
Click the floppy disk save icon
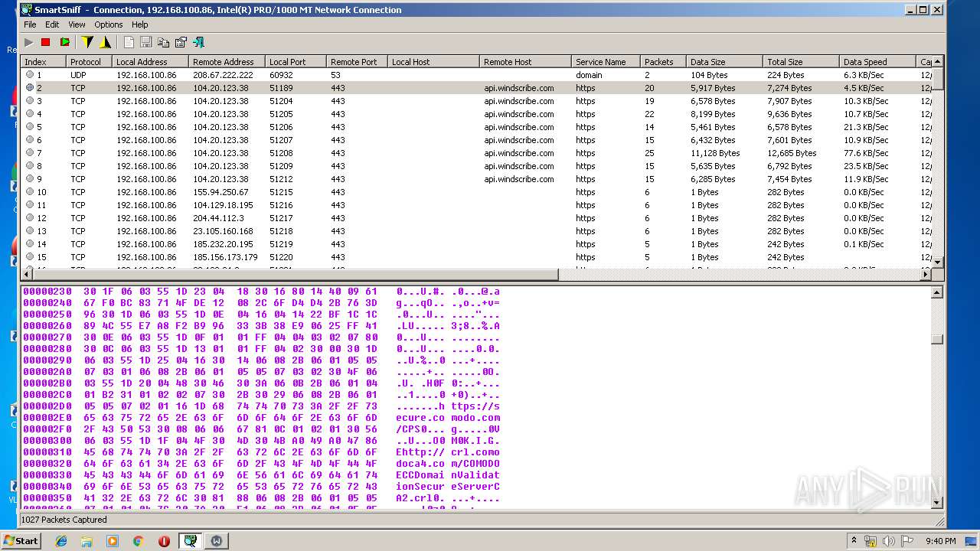tap(145, 42)
